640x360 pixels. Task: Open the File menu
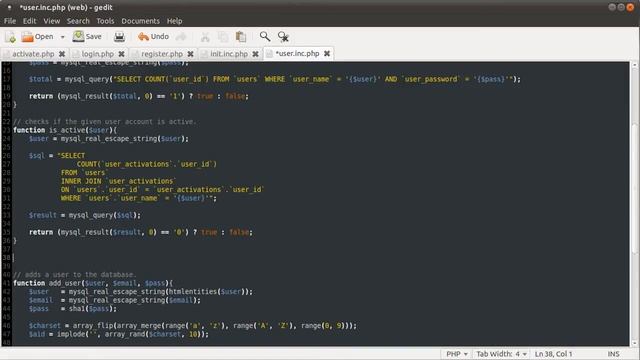pyautogui.click(x=10, y=21)
